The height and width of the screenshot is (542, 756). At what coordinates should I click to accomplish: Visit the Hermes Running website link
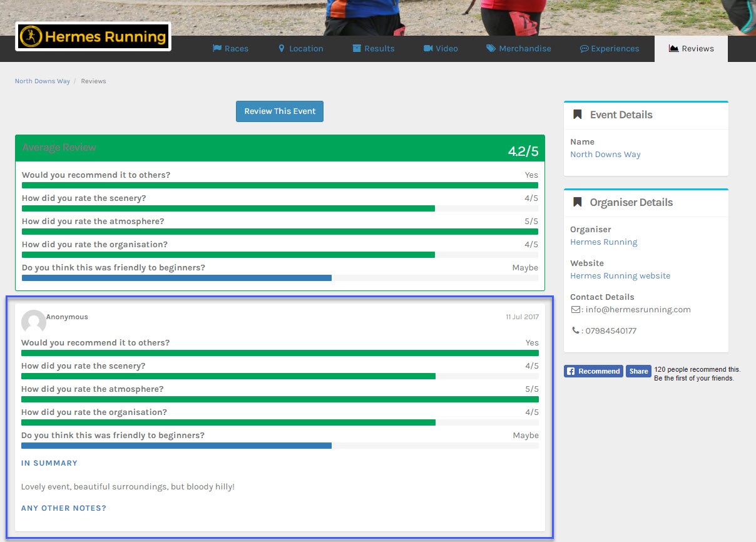coord(620,276)
